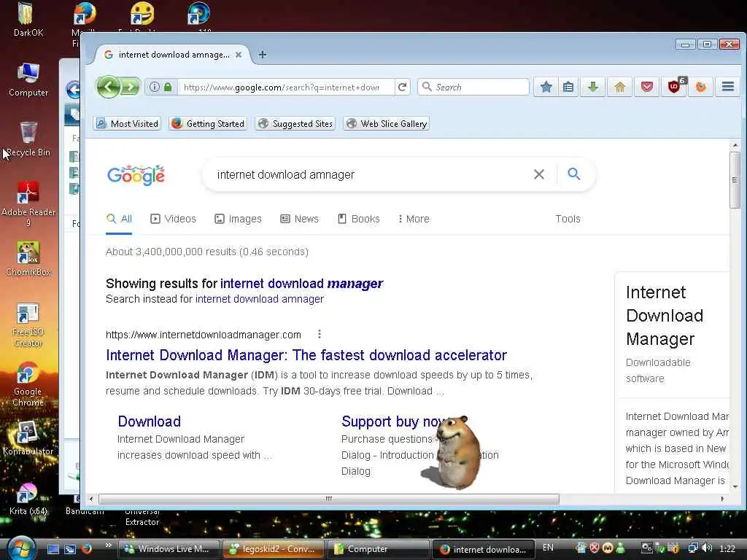The image size is (747, 560).
Task: Go to Firefox home page icon
Action: tap(619, 87)
